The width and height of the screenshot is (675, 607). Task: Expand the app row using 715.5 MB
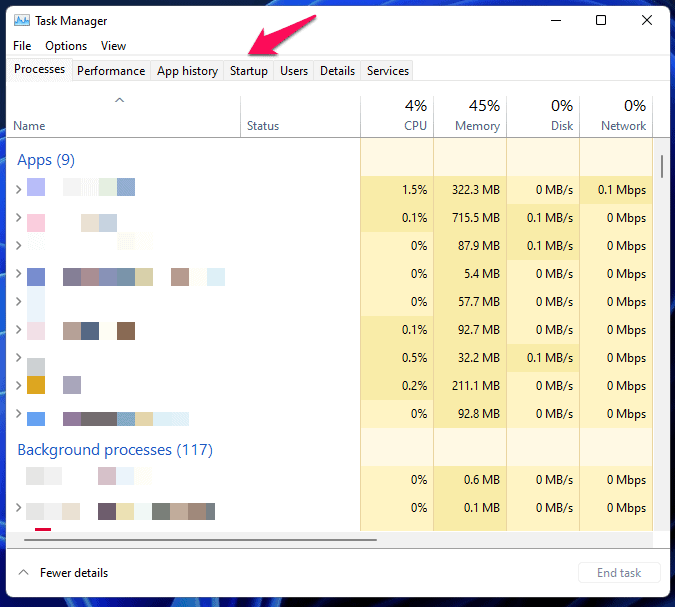(x=19, y=217)
